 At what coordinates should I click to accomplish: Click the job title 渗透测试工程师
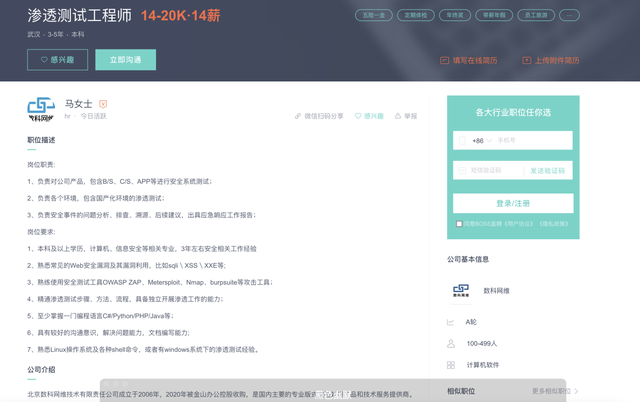tap(80, 16)
